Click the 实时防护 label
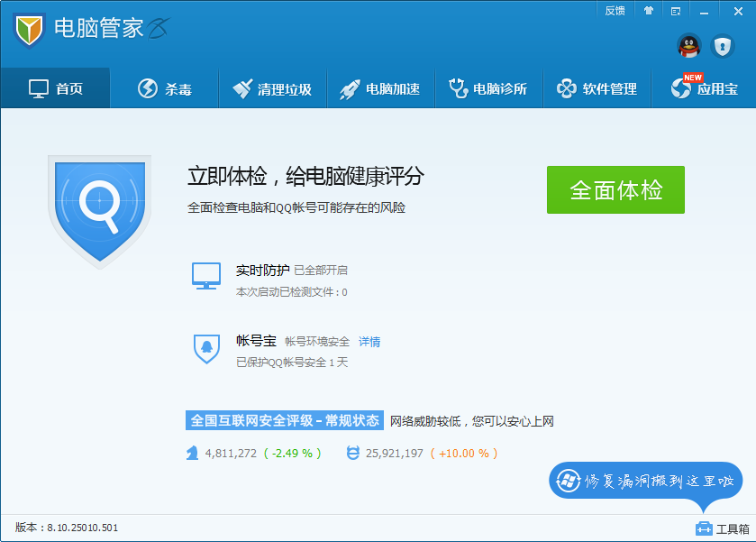This screenshot has height=542, width=756. pyautogui.click(x=263, y=271)
